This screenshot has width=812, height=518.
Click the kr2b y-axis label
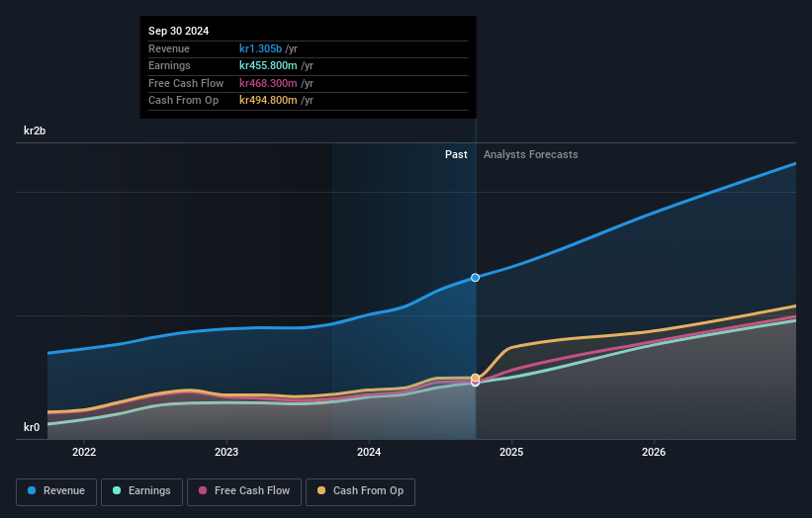[35, 130]
